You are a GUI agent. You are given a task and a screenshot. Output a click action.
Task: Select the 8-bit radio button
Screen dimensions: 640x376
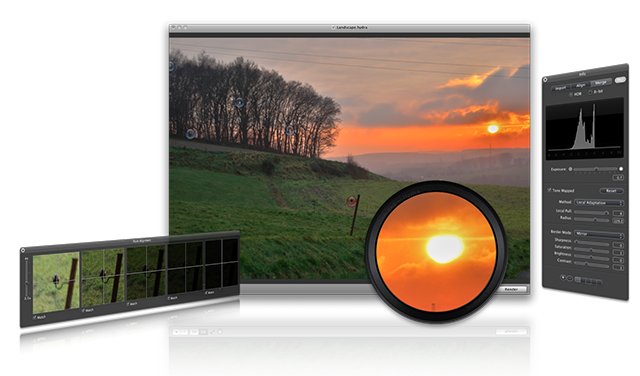(x=590, y=93)
